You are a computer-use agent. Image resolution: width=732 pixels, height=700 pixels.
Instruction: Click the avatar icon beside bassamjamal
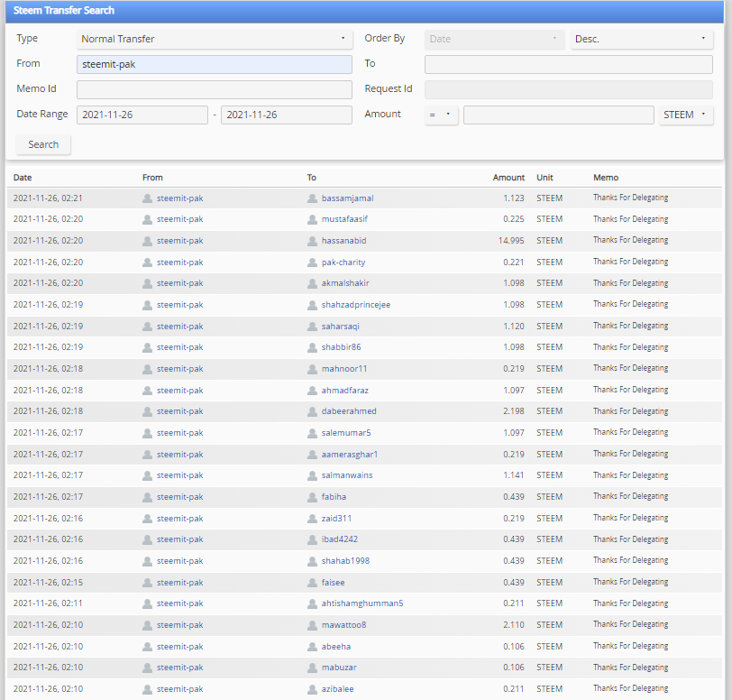click(x=312, y=198)
